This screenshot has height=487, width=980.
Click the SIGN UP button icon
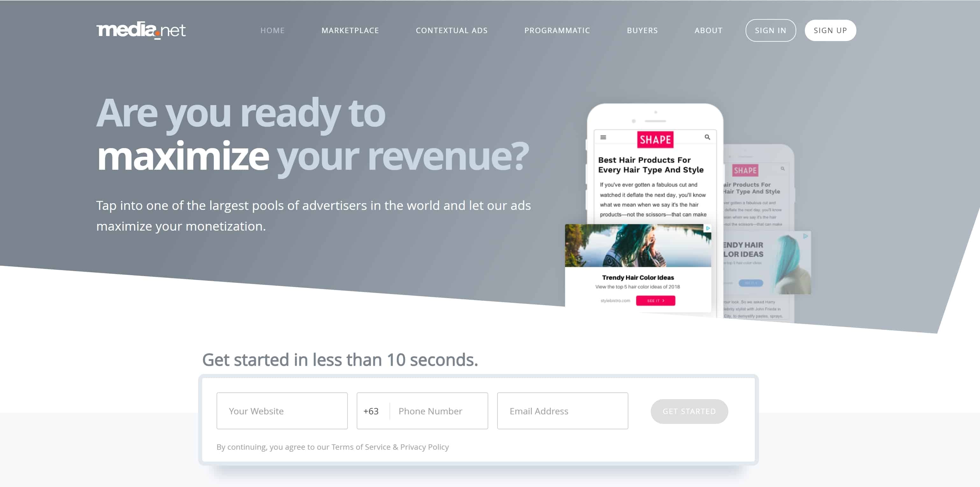click(x=829, y=30)
